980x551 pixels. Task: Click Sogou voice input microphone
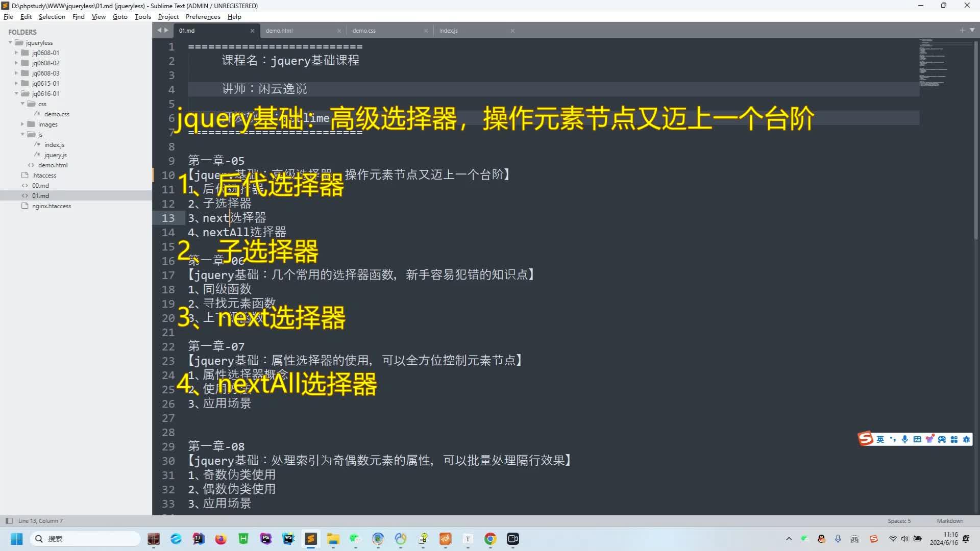coord(905,439)
